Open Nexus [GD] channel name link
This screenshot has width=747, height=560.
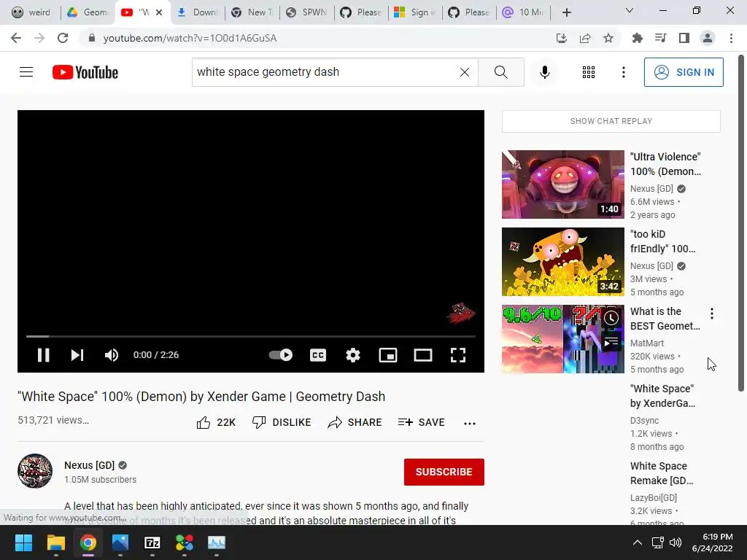(90, 465)
